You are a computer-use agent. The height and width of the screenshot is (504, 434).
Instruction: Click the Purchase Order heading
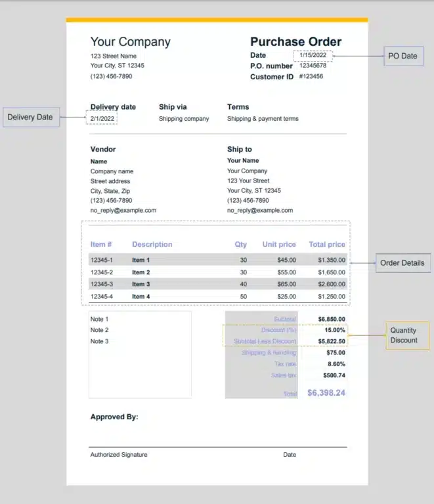click(x=295, y=42)
